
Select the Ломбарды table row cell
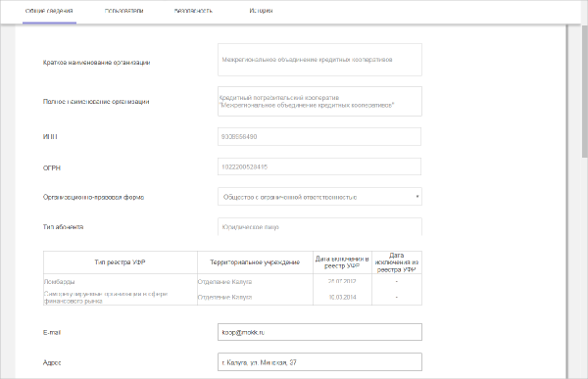tap(121, 281)
